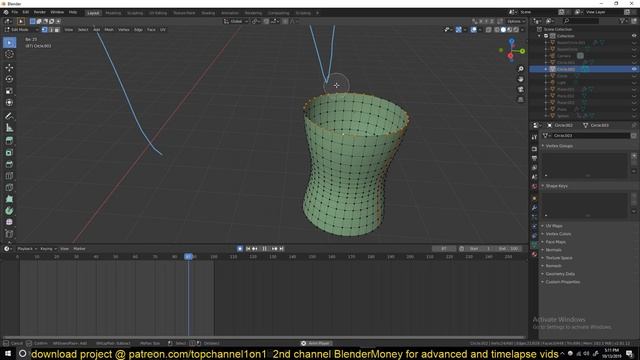Expand the Vertex Colors panel

point(558,234)
